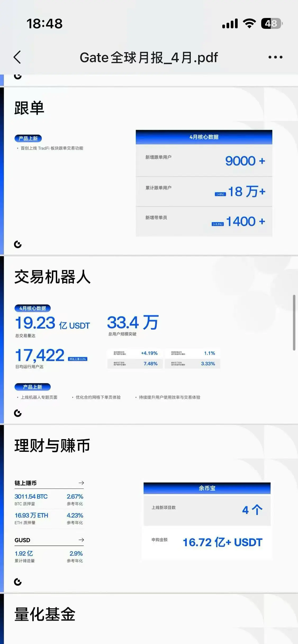Tap the bullet 持续提升用户使用效率与交易体验
This screenshot has height=644, width=298.
pos(169,397)
